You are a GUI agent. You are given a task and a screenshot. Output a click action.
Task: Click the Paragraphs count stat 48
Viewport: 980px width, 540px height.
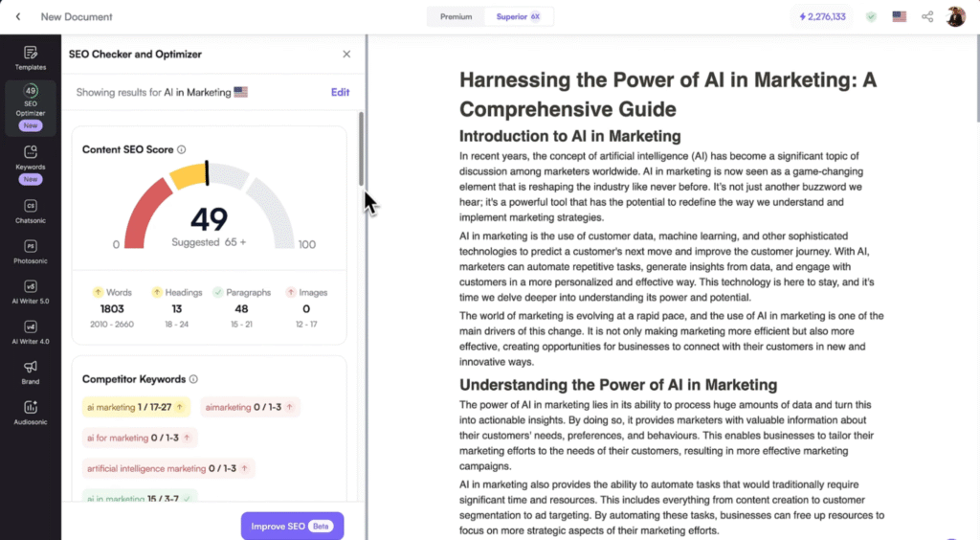pyautogui.click(x=241, y=308)
